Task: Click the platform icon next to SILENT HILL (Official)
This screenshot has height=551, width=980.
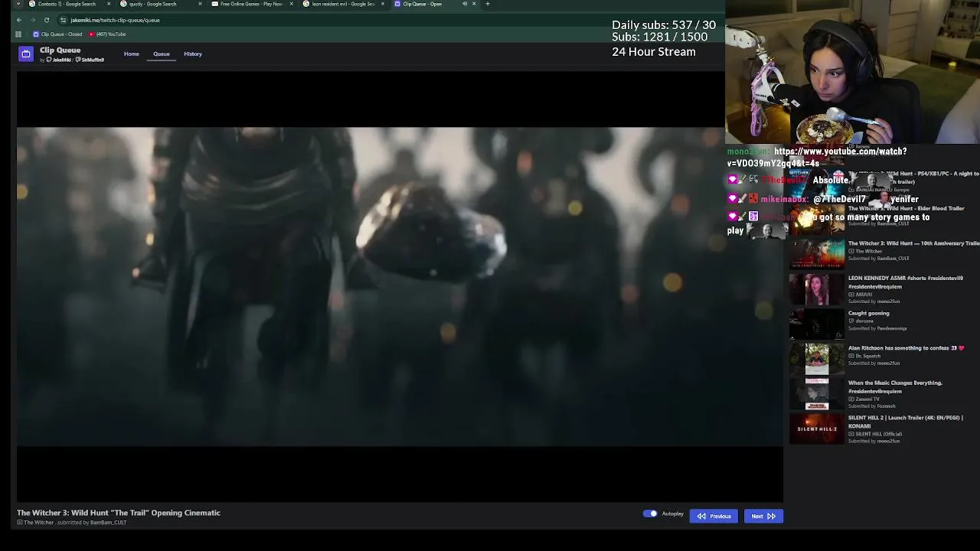Action: (851, 434)
